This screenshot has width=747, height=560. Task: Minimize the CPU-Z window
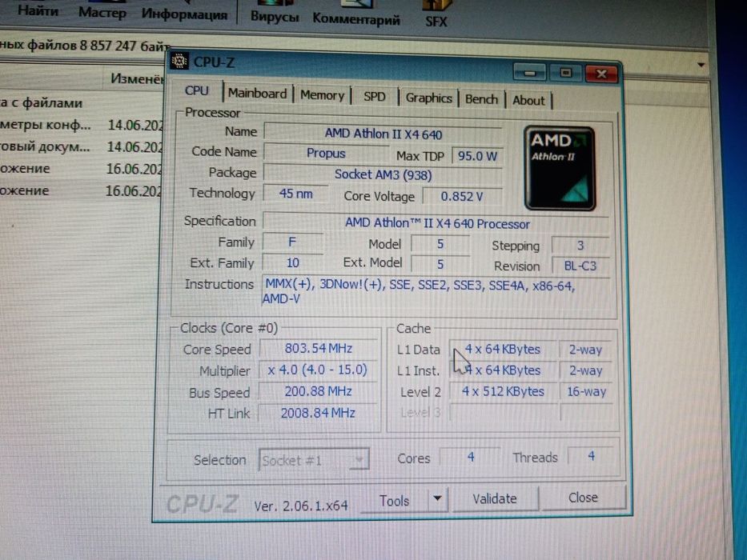(529, 73)
